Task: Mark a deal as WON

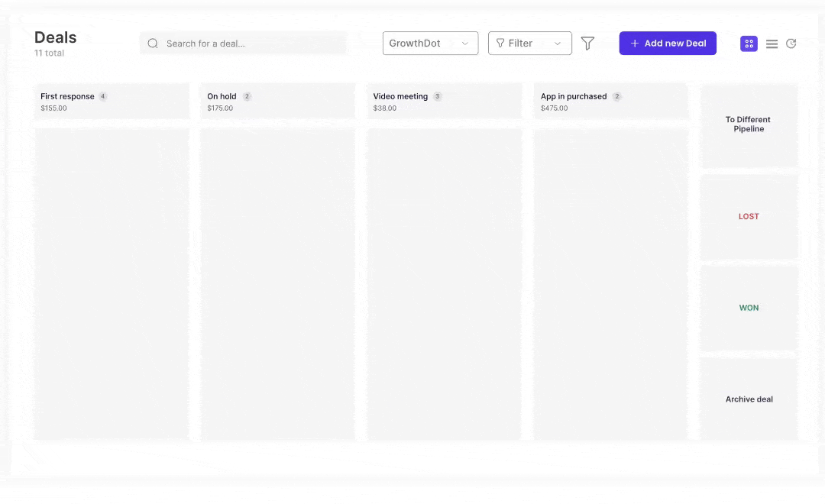Action: point(749,308)
